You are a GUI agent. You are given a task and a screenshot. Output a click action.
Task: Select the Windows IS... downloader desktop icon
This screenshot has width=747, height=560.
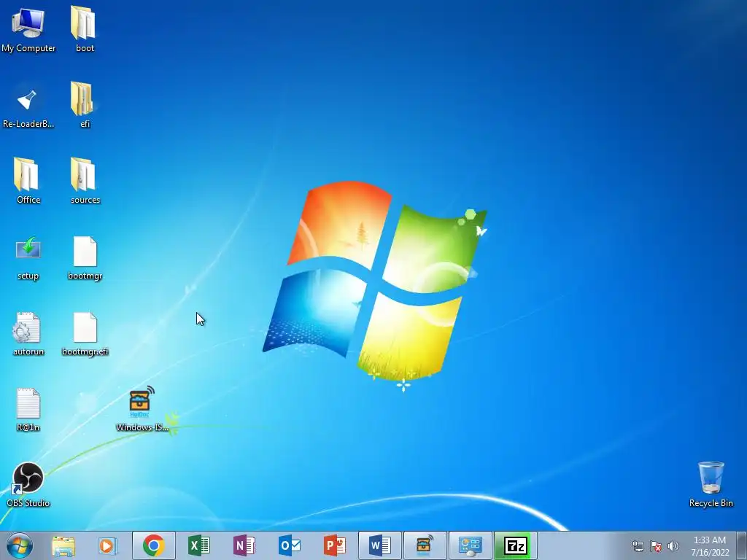pyautogui.click(x=142, y=408)
